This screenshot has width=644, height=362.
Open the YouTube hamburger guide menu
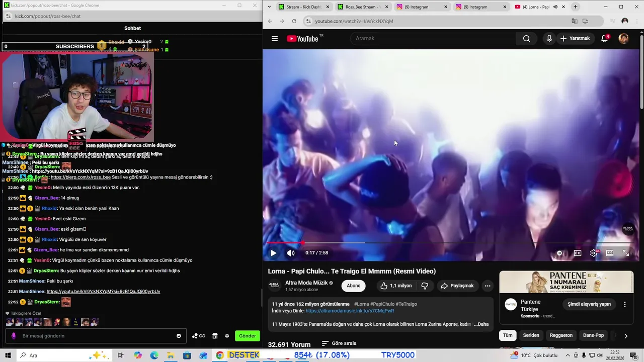275,39
